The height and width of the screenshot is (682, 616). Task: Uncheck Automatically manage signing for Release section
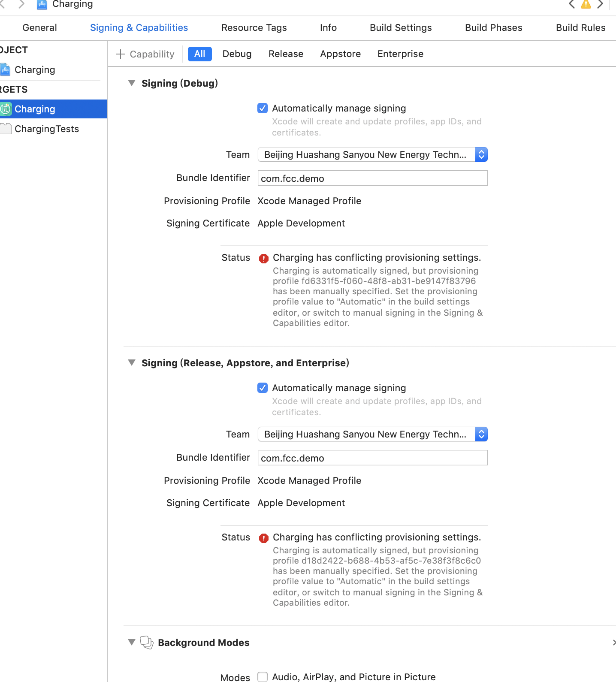(x=263, y=388)
